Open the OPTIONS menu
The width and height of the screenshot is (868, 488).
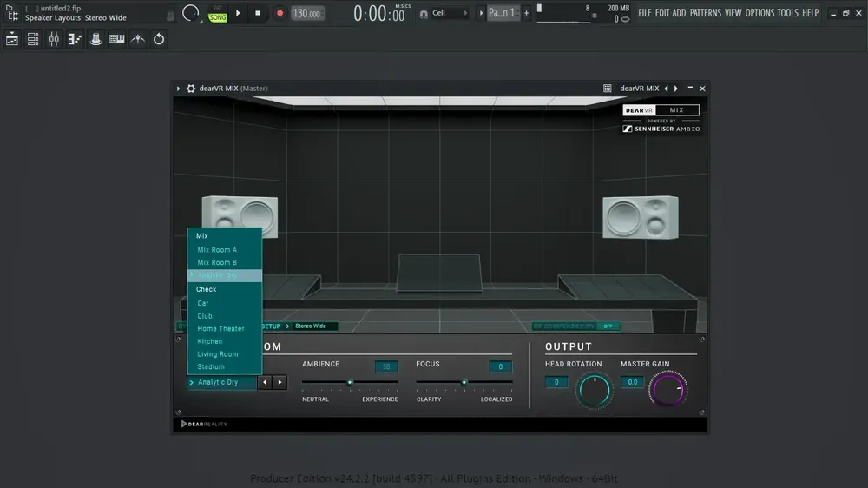759,13
